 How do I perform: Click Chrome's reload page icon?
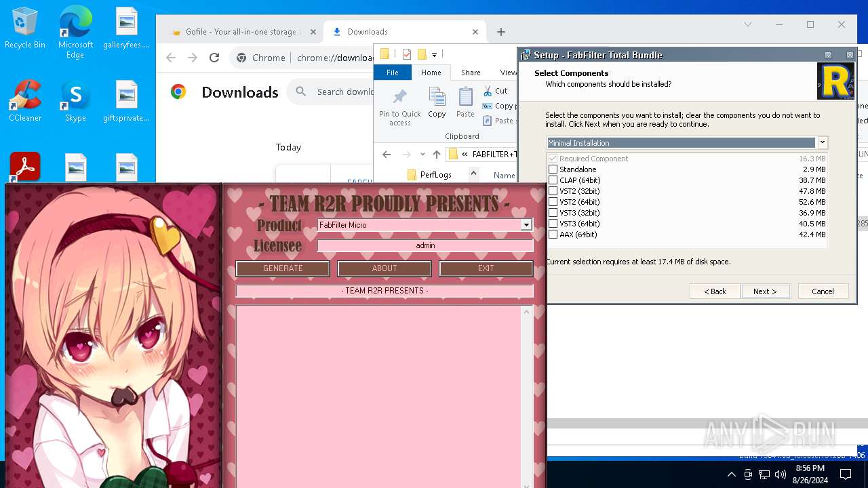(x=214, y=58)
